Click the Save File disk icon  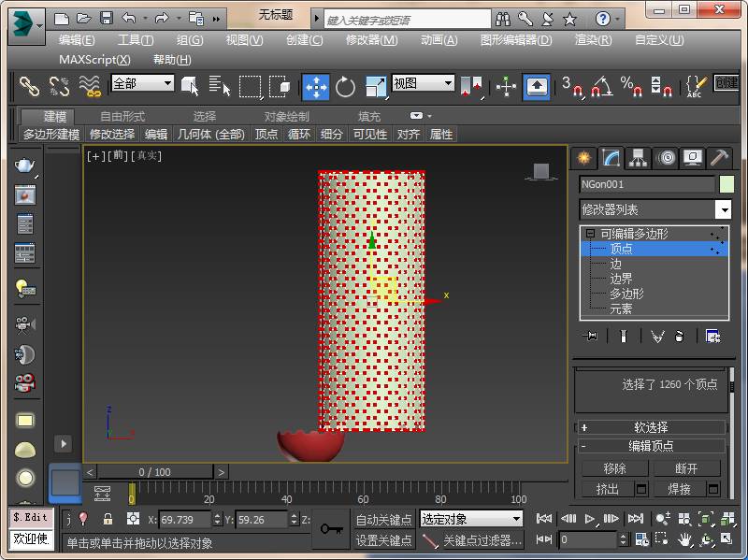107,19
